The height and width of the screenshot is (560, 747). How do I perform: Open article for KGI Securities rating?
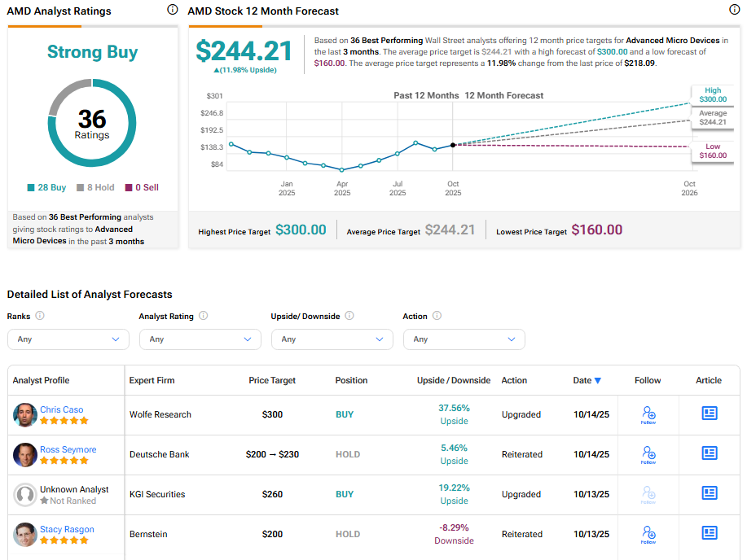[x=709, y=493]
